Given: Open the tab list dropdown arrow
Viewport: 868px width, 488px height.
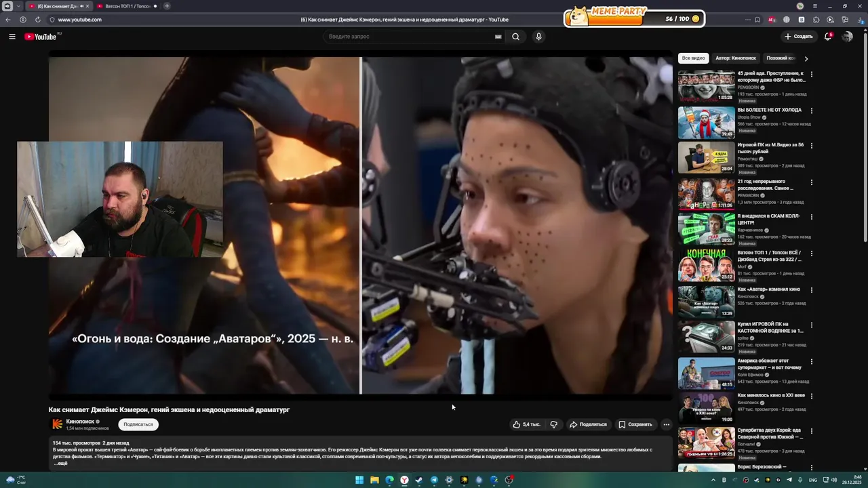Looking at the screenshot, I should pos(18,6).
